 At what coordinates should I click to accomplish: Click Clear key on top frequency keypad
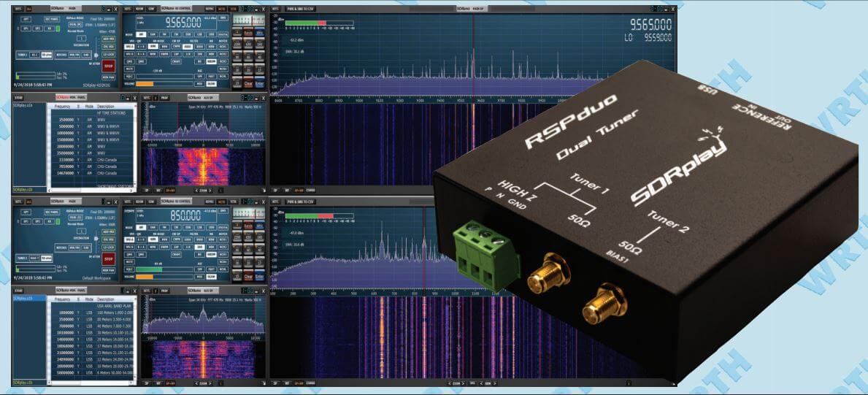(248, 84)
